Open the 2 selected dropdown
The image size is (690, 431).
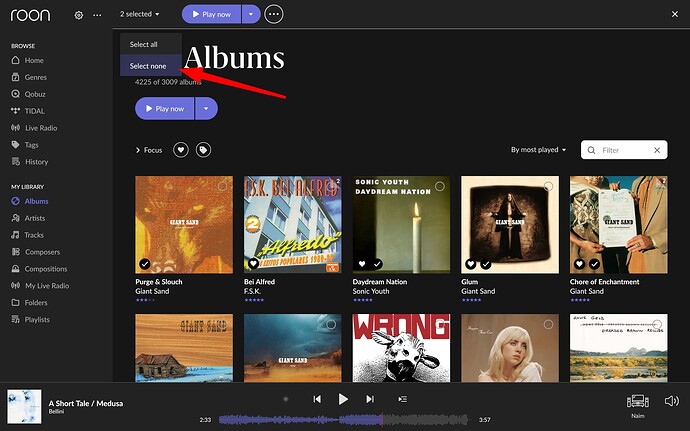point(139,14)
